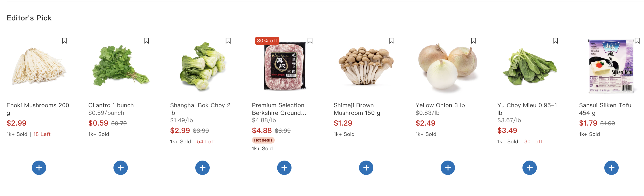Open the Yellow Onion 3 lb product title
This screenshot has height=196, width=644.
click(x=440, y=105)
